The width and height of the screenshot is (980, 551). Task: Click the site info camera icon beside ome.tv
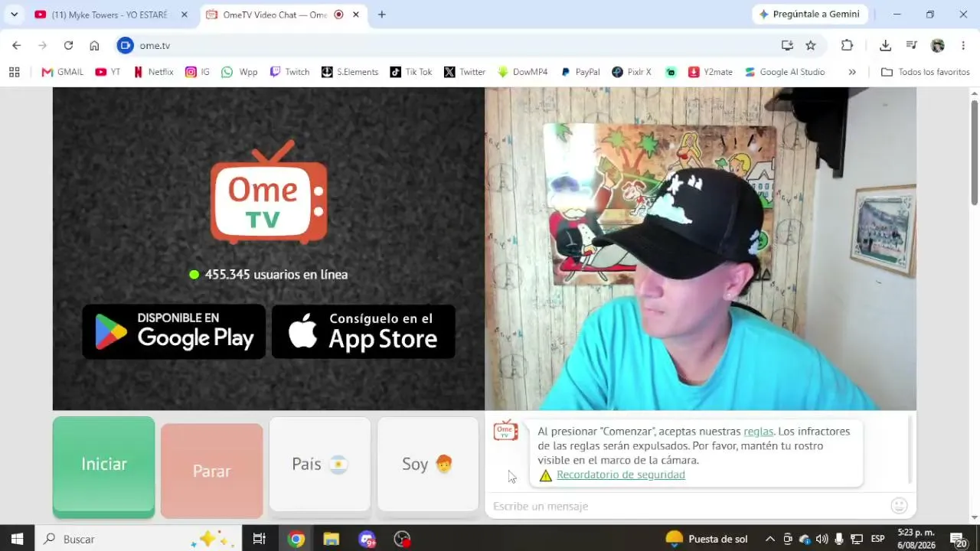point(125,46)
